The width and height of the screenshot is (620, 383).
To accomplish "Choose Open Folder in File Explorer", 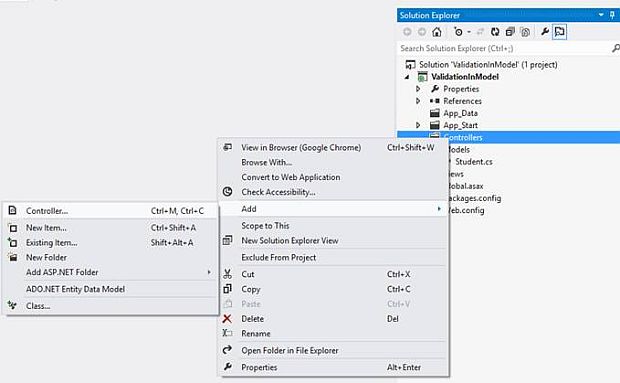I will tap(333, 351).
